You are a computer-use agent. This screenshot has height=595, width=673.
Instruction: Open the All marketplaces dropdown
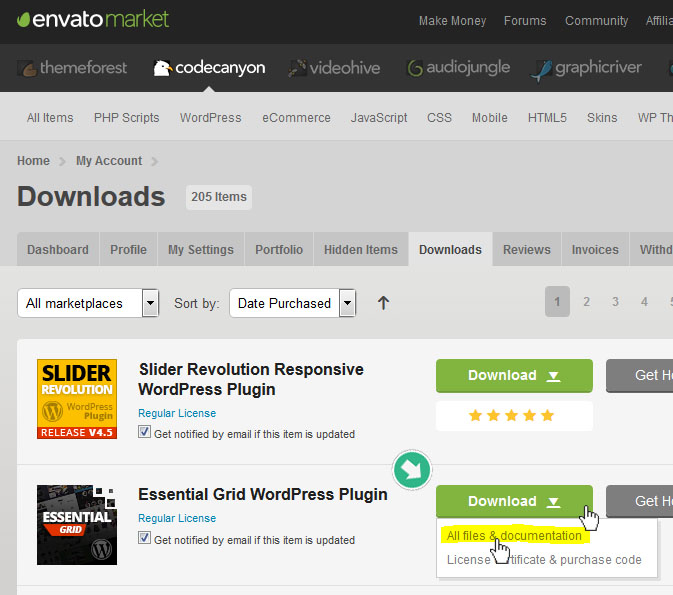[x=88, y=303]
